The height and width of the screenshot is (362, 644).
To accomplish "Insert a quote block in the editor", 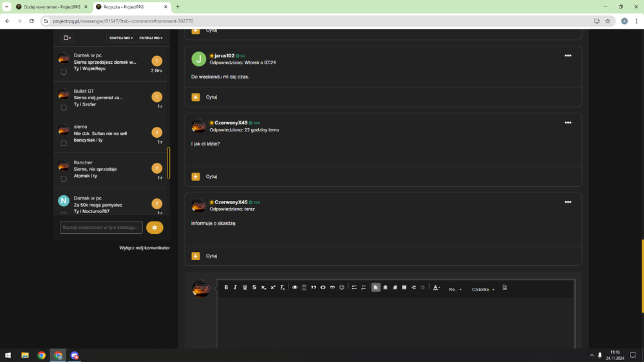I will pyautogui.click(x=314, y=288).
